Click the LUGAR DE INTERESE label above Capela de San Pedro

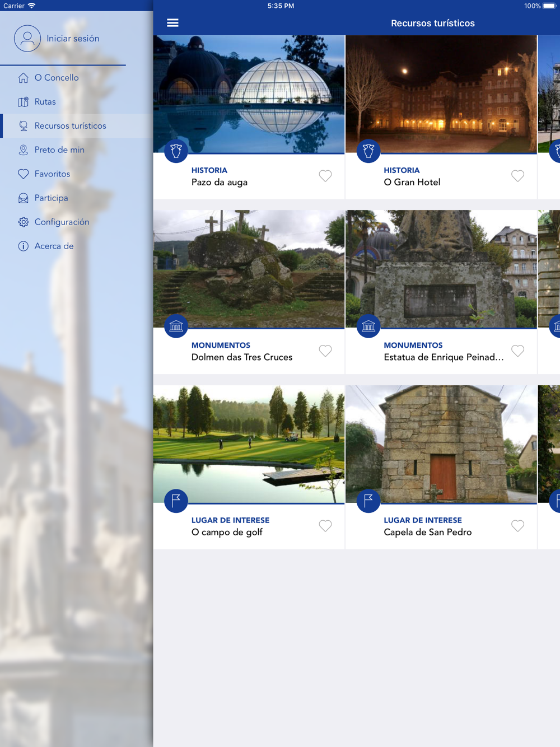(423, 520)
